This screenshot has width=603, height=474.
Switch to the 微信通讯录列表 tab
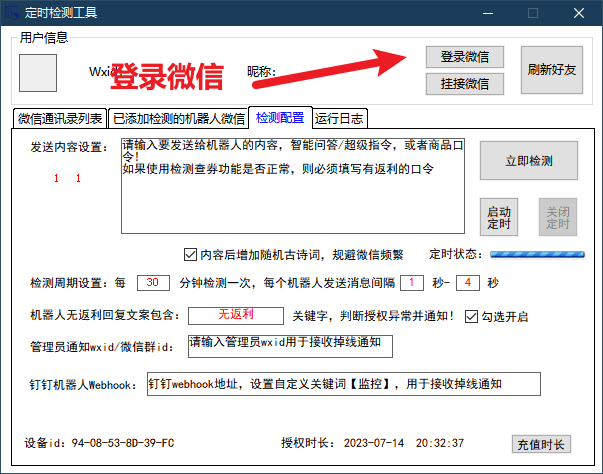[x=60, y=119]
